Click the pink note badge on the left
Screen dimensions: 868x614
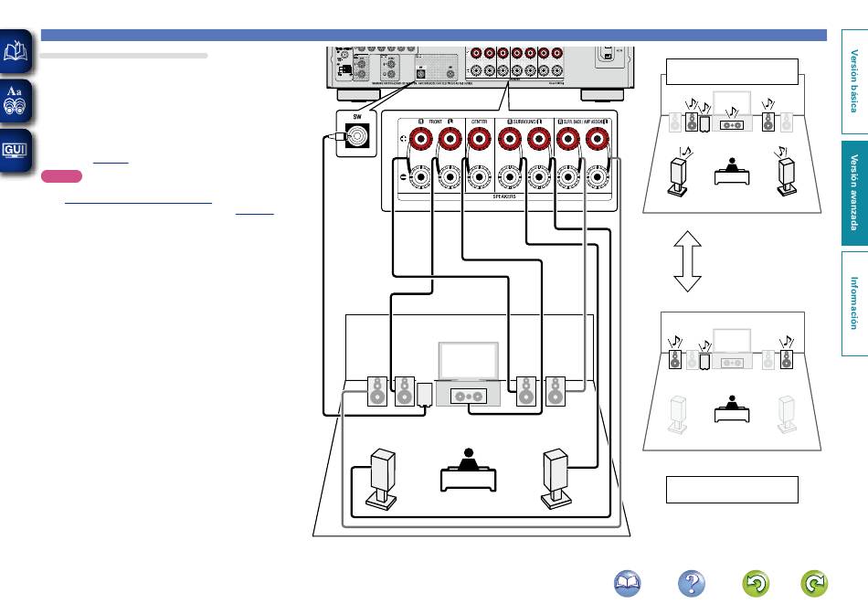click(61, 176)
